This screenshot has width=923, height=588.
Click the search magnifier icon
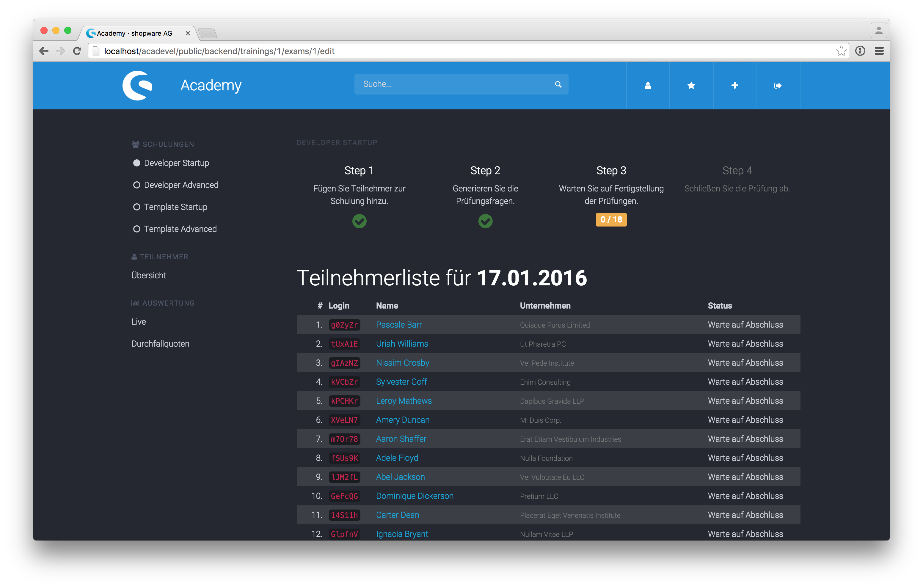[558, 84]
